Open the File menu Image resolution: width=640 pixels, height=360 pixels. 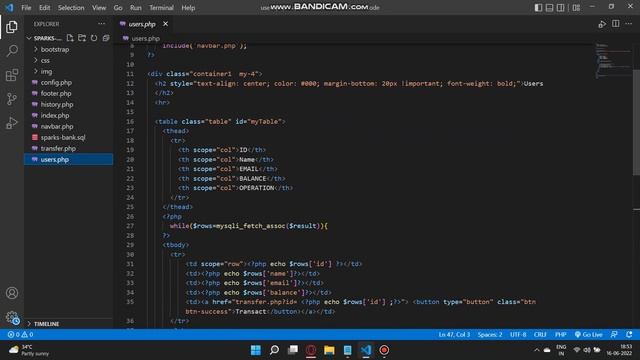point(26,7)
